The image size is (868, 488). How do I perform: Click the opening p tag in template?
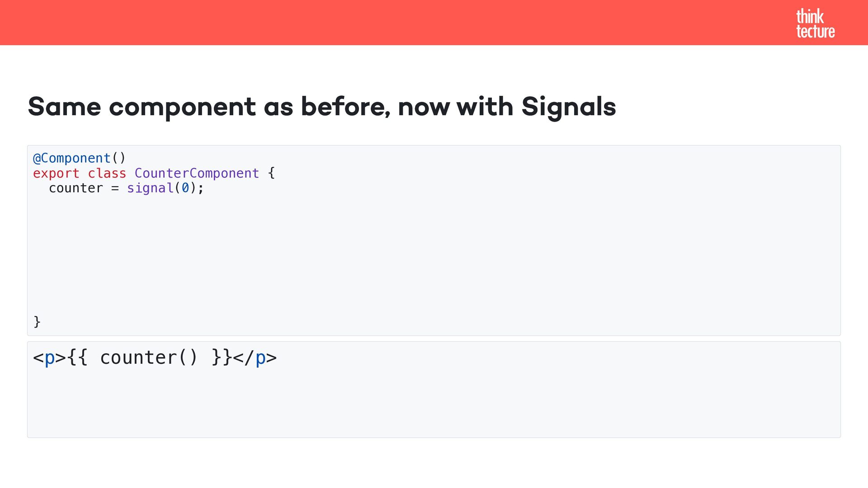click(x=49, y=358)
